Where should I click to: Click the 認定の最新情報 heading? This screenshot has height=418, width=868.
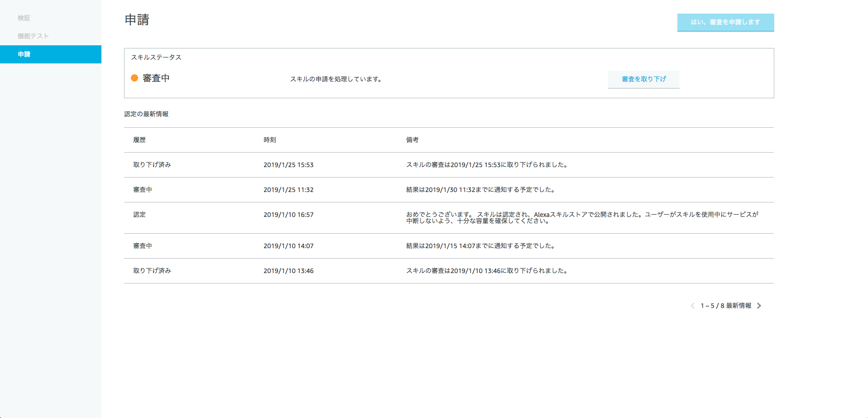146,114
